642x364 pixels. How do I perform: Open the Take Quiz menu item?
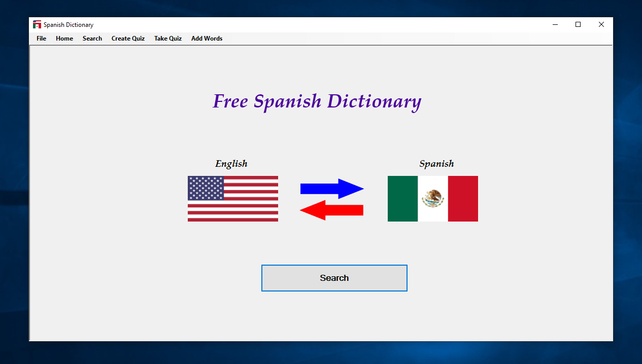click(x=168, y=39)
